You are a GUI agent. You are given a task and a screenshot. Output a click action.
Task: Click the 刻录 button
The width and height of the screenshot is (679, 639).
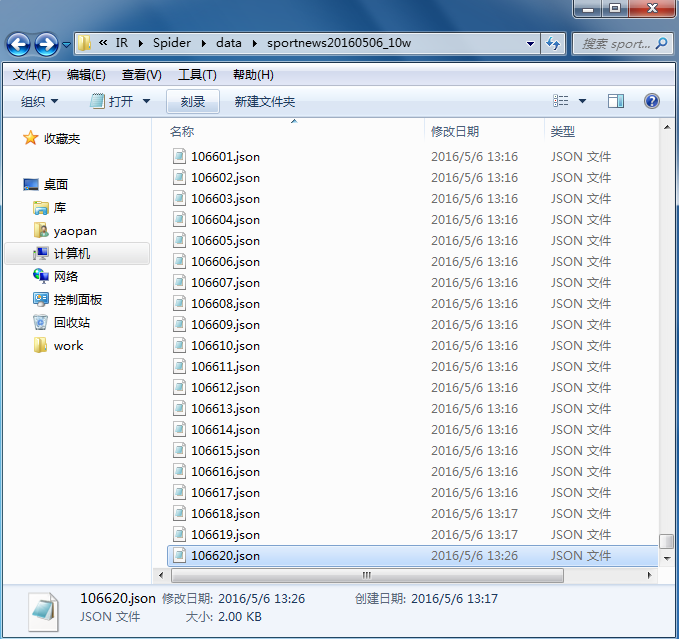[193, 102]
